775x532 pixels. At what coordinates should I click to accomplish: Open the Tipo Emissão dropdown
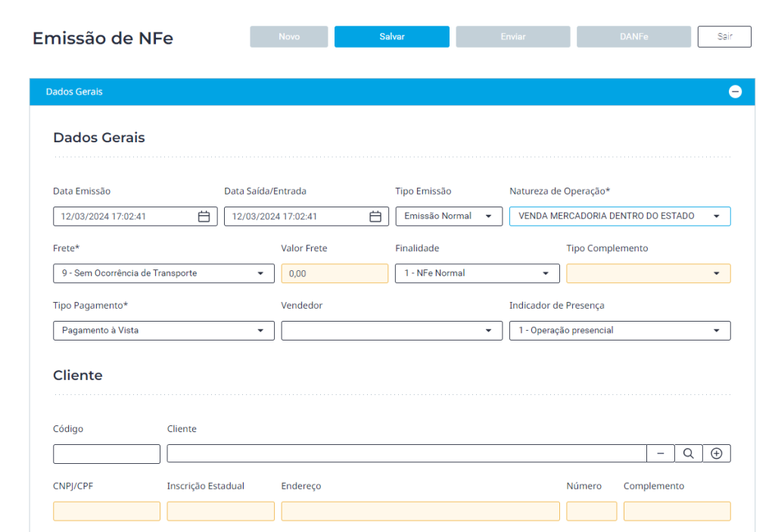pos(448,216)
